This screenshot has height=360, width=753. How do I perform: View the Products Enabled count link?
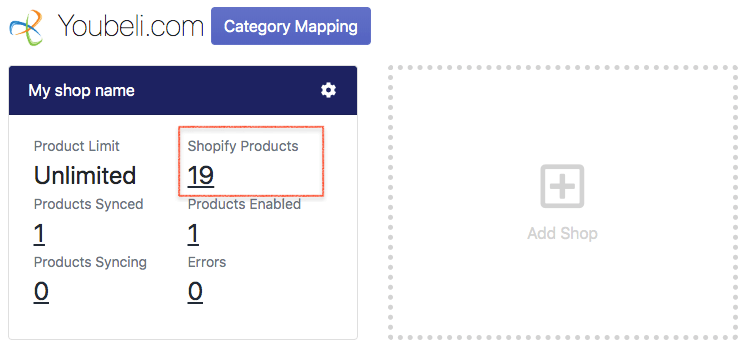click(193, 234)
